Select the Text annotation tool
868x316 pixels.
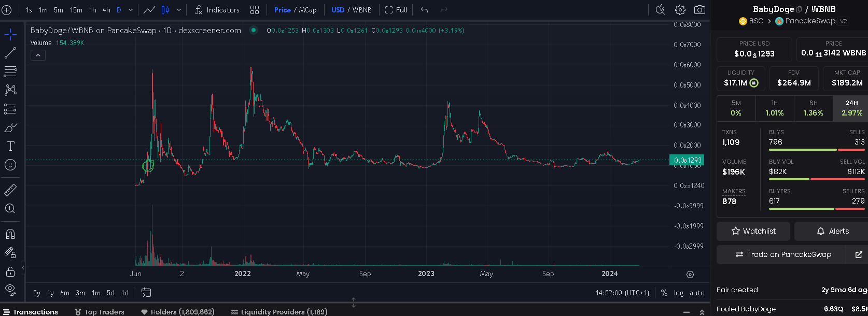point(10,146)
